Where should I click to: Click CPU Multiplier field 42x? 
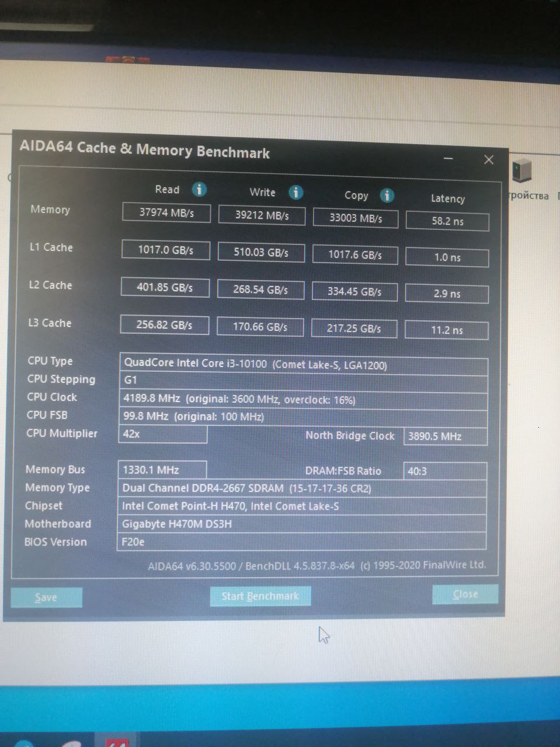pyautogui.click(x=163, y=434)
